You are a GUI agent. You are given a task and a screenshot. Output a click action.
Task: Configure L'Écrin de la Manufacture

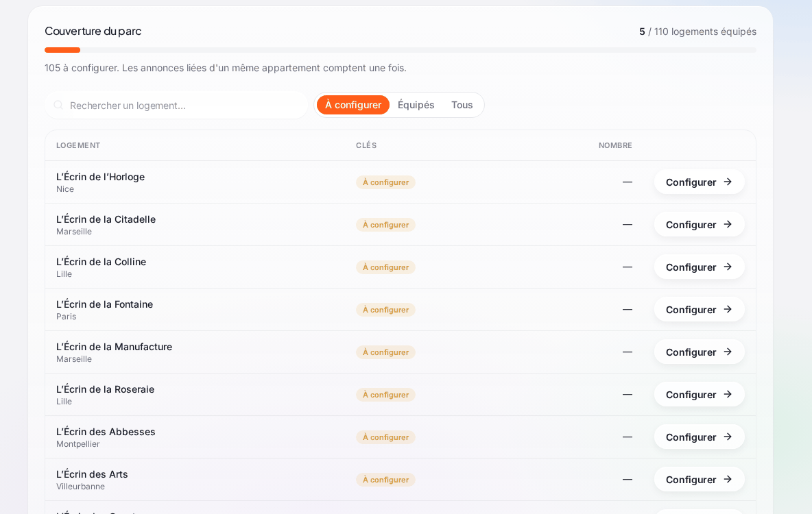coord(699,352)
